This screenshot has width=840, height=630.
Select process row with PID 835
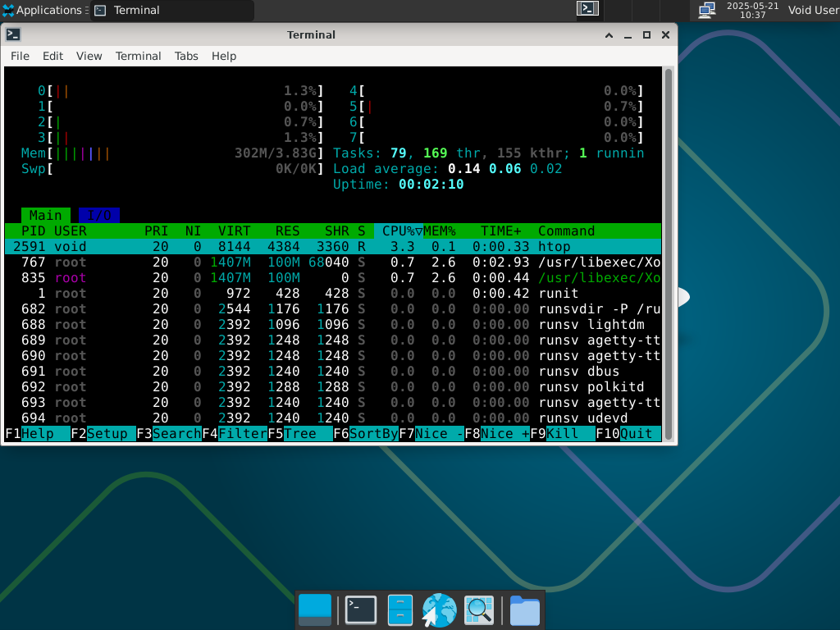(333, 277)
